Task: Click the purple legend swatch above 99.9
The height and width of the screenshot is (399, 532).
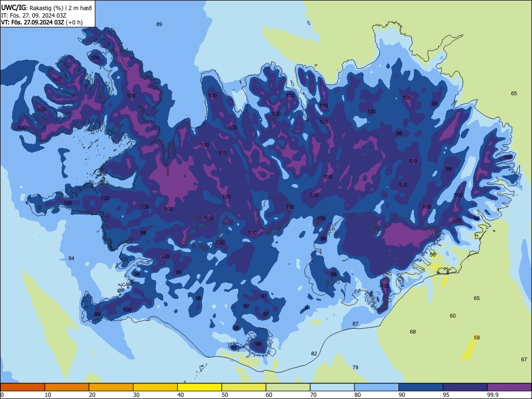Action: pyautogui.click(x=509, y=387)
